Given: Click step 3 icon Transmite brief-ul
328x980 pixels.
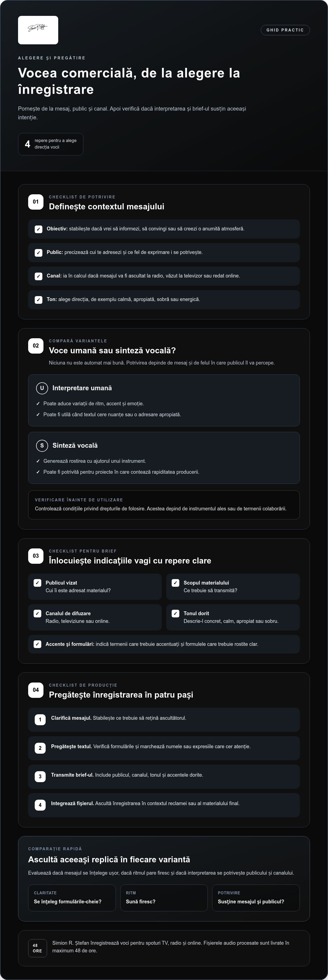Looking at the screenshot, I should pos(40,776).
